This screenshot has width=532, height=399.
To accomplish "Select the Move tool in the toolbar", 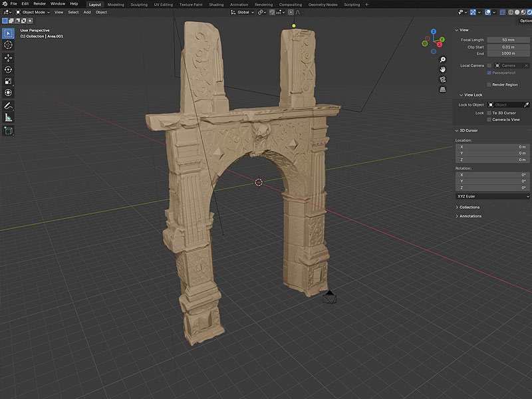I will pyautogui.click(x=9, y=57).
